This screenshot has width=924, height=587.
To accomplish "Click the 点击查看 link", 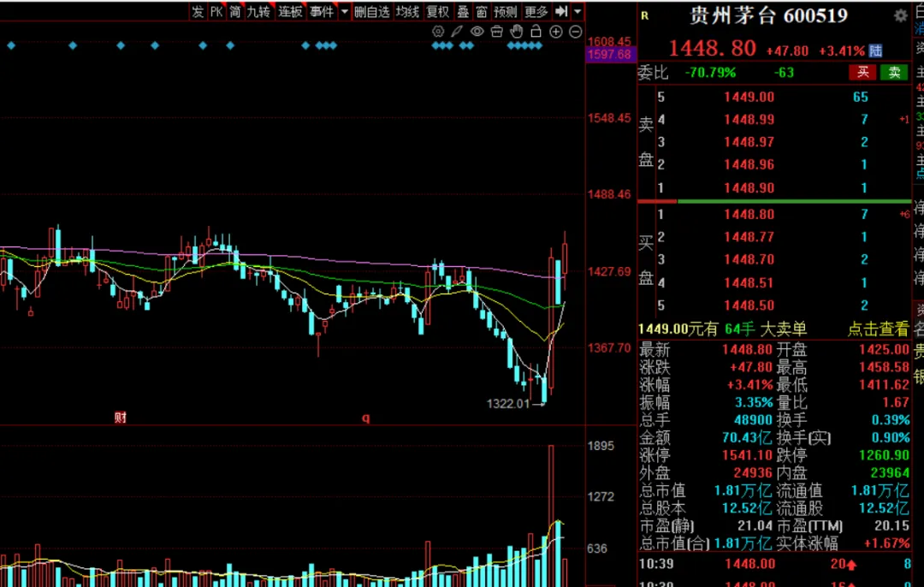I will [878, 329].
